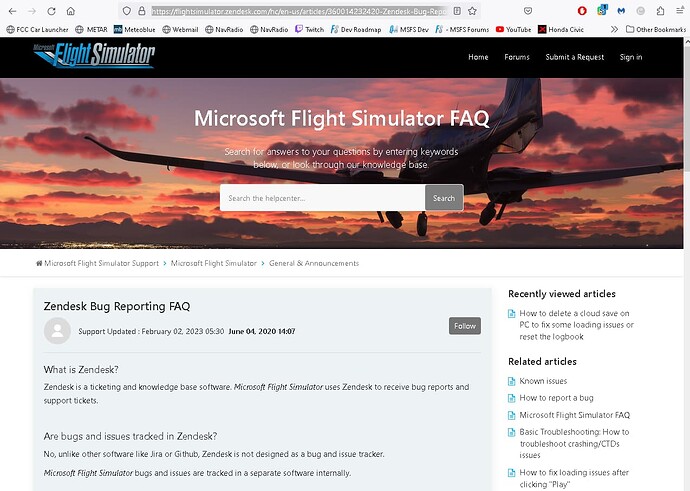690x491 pixels.
Task: Open Known issues related article
Action: pos(543,381)
